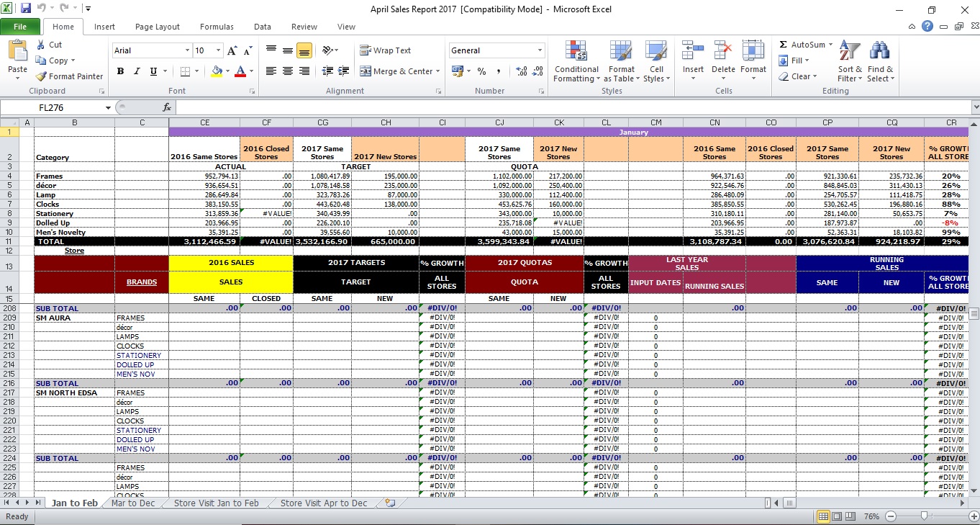Open the font size dropdown
Image resolution: width=980 pixels, height=525 pixels.
point(218,50)
